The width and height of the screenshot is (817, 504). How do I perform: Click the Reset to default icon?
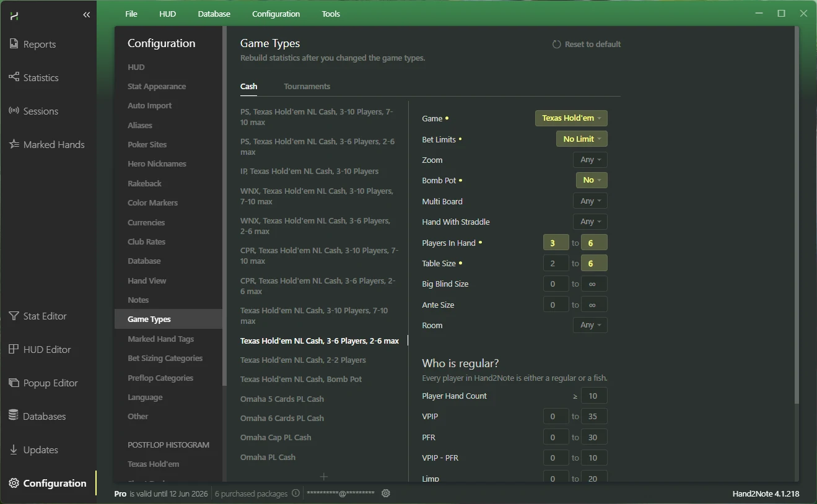[x=556, y=45]
